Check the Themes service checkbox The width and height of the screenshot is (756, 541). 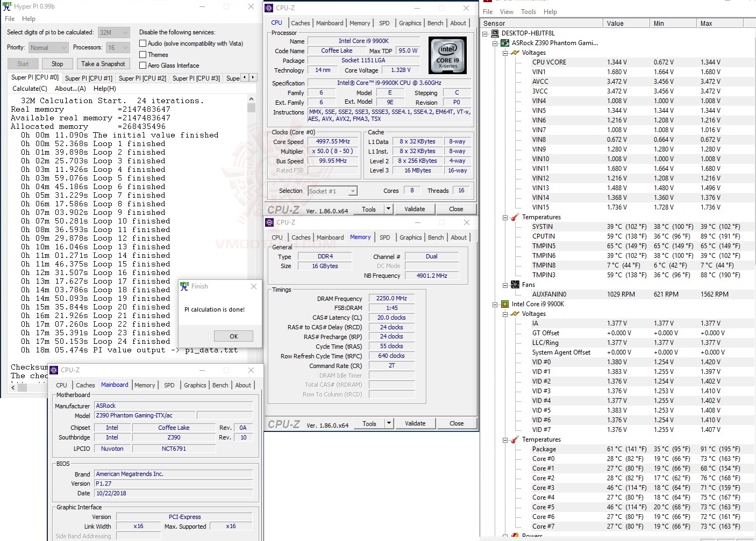[x=143, y=55]
